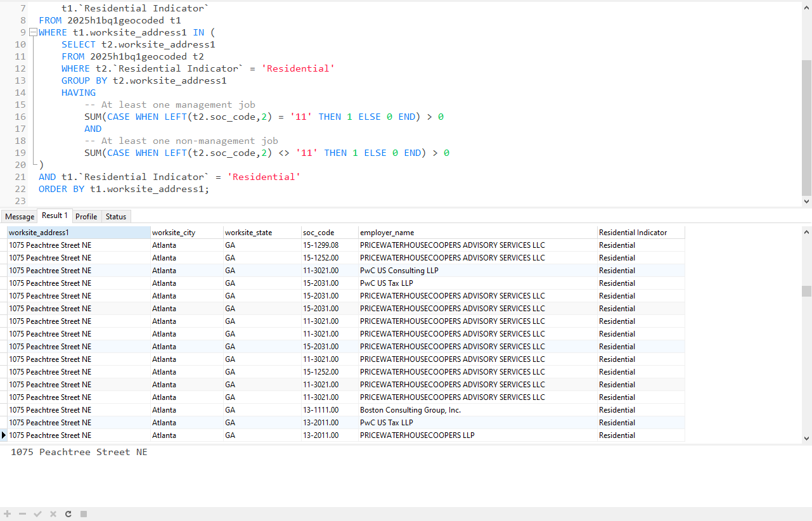
Task: Select the current-row arrow indicator in the grid
Action: click(4, 435)
